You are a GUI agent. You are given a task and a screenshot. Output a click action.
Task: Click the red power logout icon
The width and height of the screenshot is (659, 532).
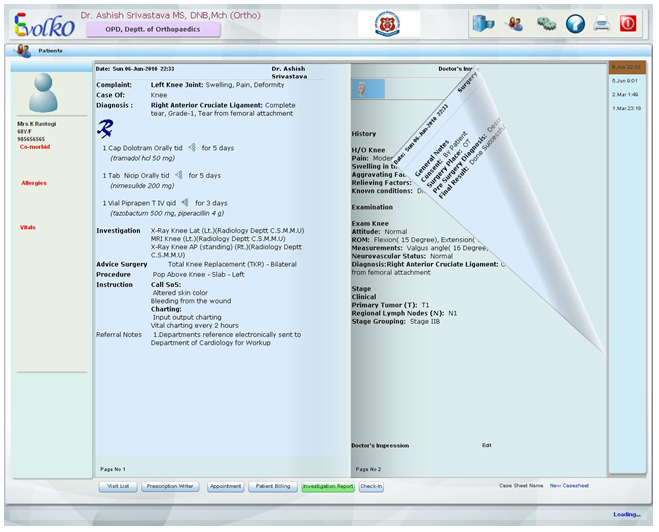tap(629, 24)
